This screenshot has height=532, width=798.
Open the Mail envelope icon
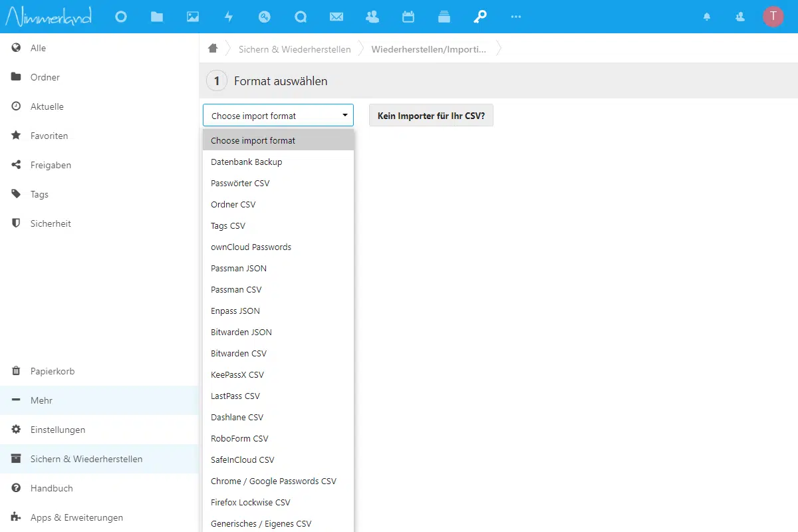(x=336, y=17)
